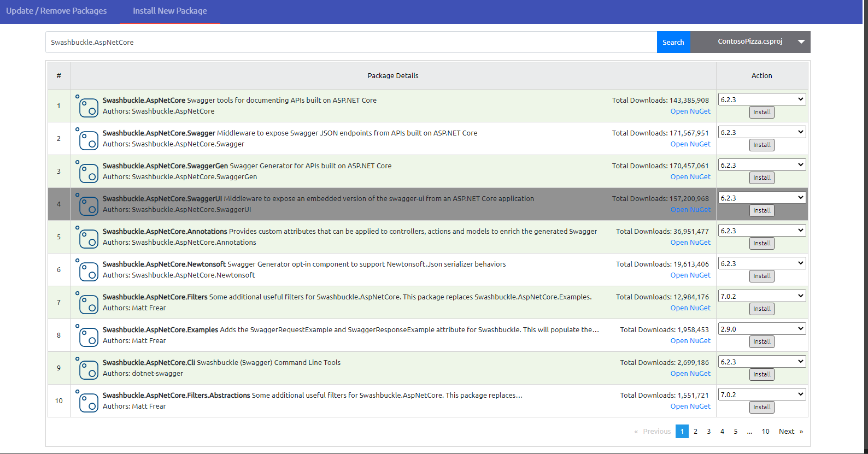Click 'Total Downloads: 143,385,908' text

(660, 101)
